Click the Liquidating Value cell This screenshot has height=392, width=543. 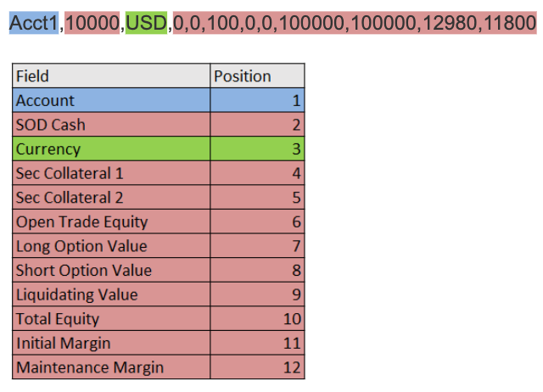click(x=111, y=294)
